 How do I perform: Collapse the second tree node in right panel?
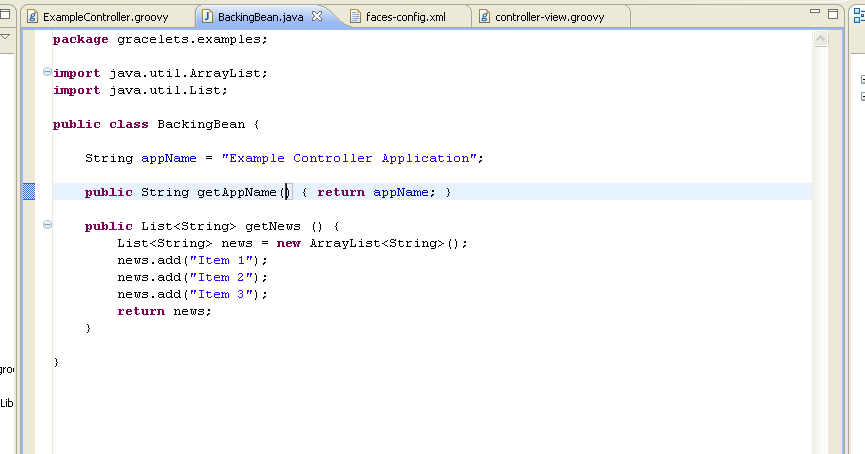tap(862, 97)
